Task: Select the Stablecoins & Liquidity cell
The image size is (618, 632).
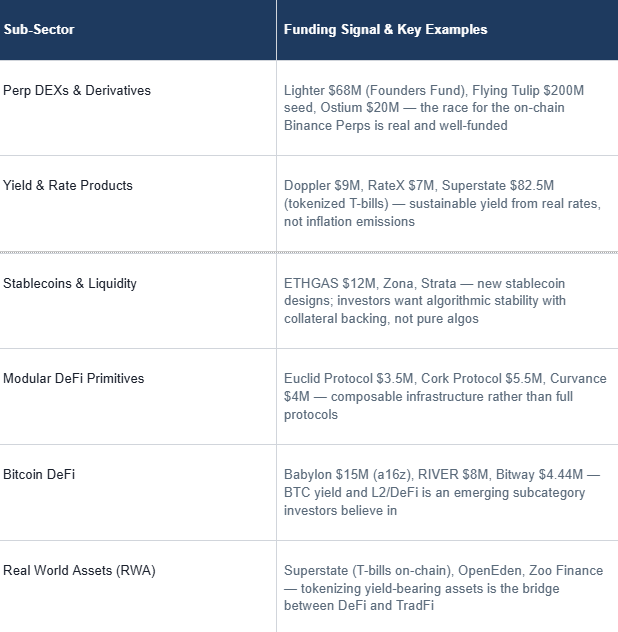Action: 70,283
